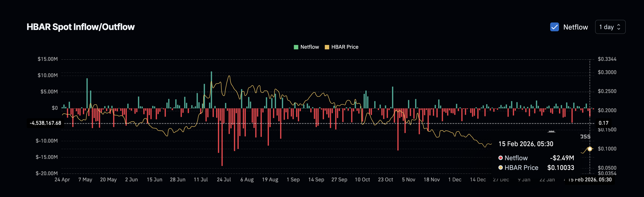Click the yellow HBAR Price legend swatch

click(x=327, y=47)
